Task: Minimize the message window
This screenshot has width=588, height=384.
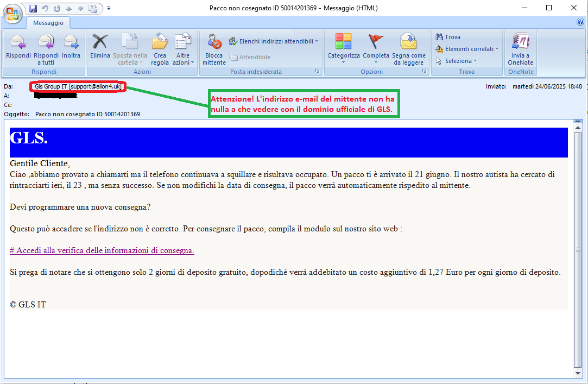Action: (524, 8)
